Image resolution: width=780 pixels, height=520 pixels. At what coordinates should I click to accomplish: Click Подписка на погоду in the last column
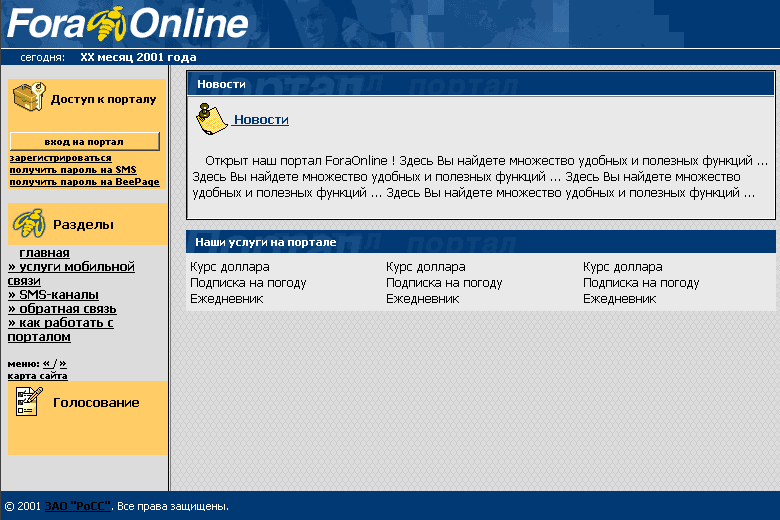[x=641, y=283]
